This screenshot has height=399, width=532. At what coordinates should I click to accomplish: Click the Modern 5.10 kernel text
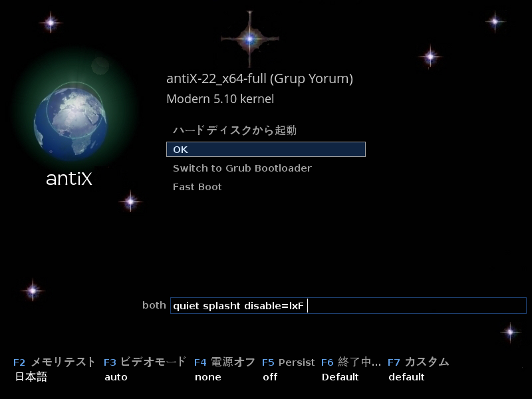coord(220,98)
